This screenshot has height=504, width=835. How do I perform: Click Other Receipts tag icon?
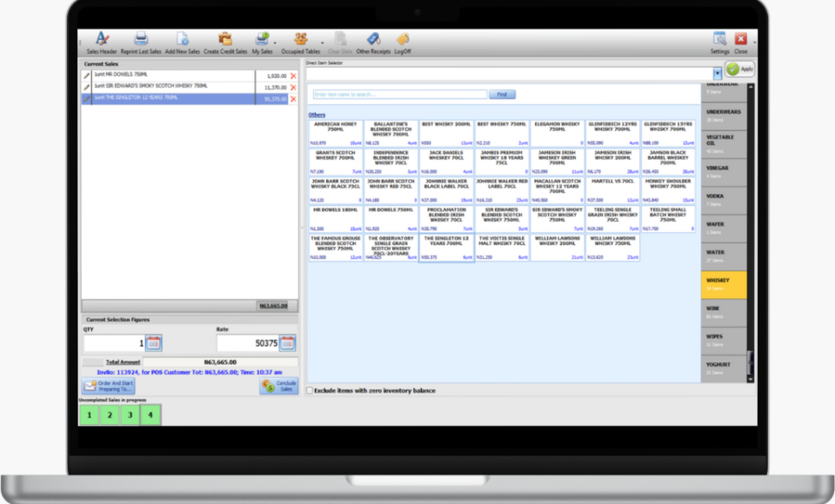click(373, 39)
